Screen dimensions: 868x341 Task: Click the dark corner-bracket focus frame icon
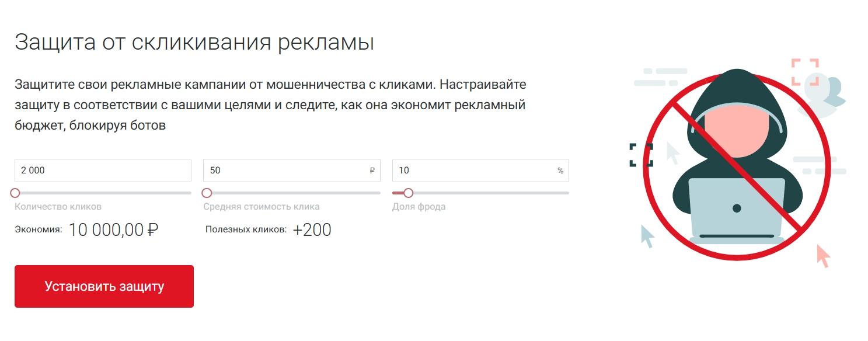click(x=641, y=155)
